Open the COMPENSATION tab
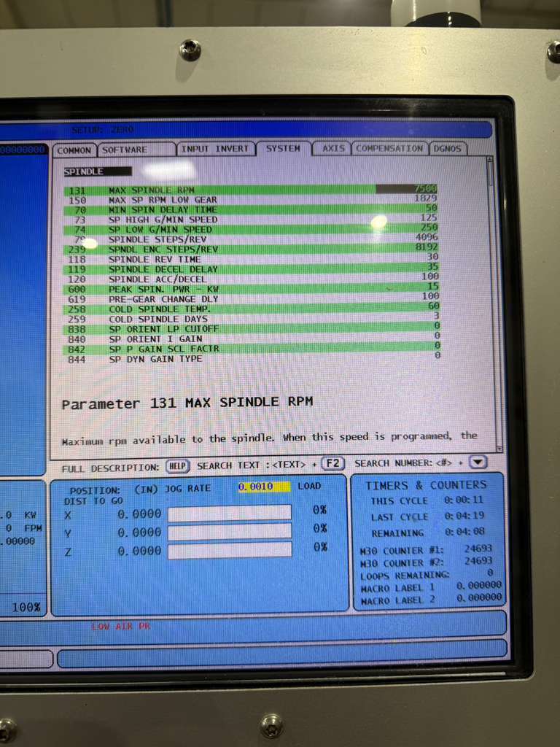 pyautogui.click(x=390, y=148)
